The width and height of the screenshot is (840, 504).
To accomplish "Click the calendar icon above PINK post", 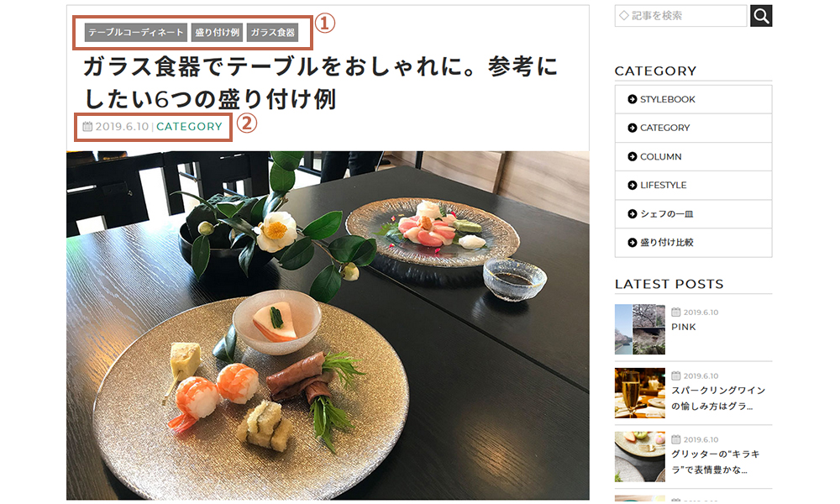I will pyautogui.click(x=676, y=312).
